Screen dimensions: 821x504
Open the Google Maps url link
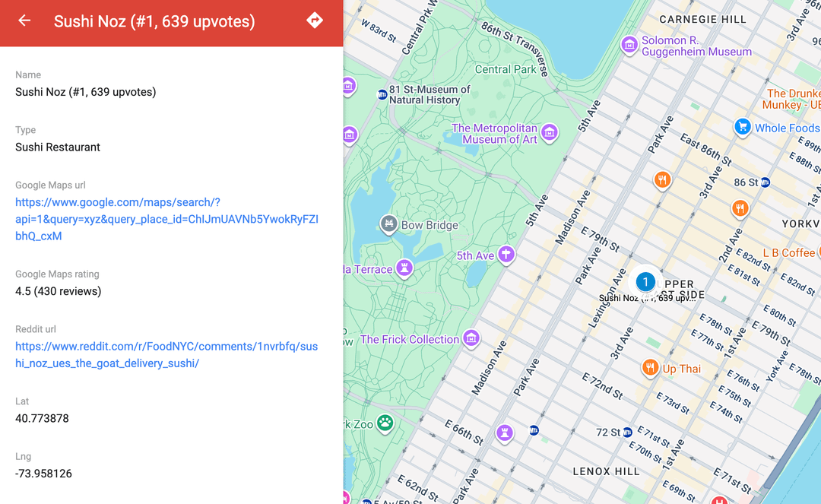(166, 219)
